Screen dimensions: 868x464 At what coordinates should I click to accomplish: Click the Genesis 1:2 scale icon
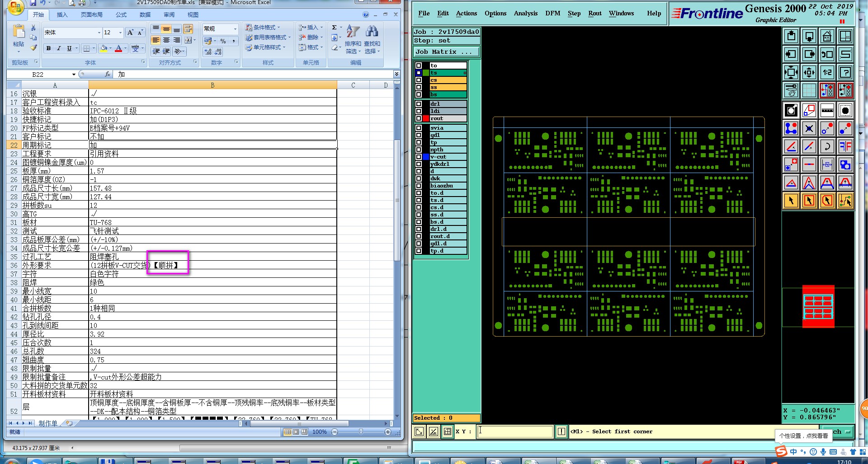click(x=827, y=72)
